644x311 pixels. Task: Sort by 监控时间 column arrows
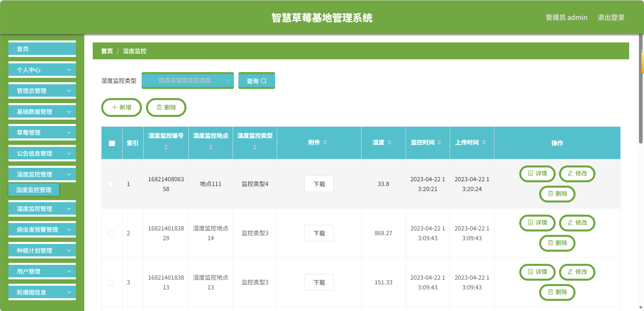[x=439, y=143]
